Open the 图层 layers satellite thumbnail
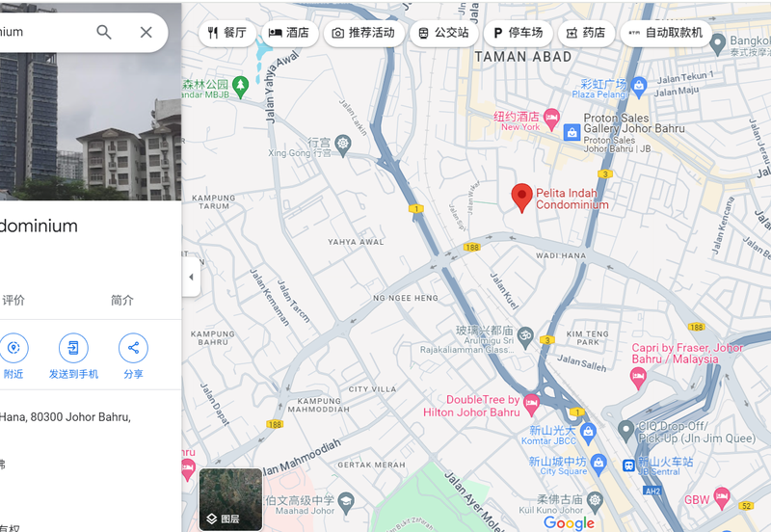 click(x=230, y=499)
